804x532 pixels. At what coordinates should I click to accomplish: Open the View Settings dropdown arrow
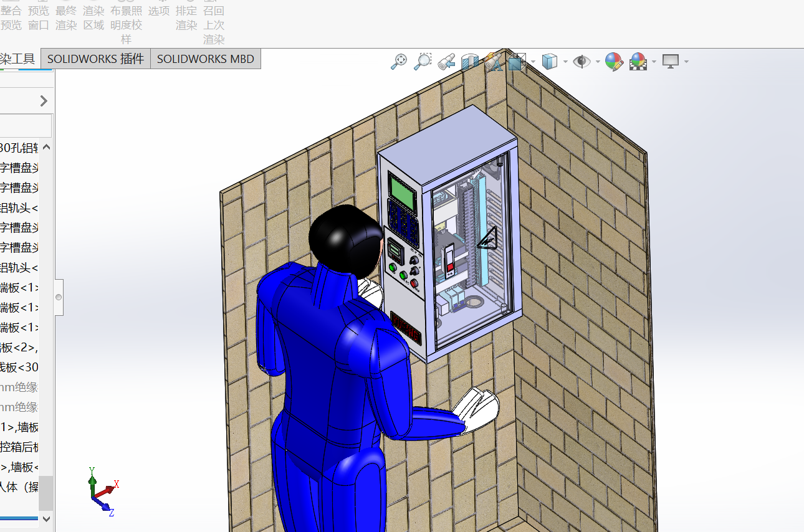click(x=686, y=61)
